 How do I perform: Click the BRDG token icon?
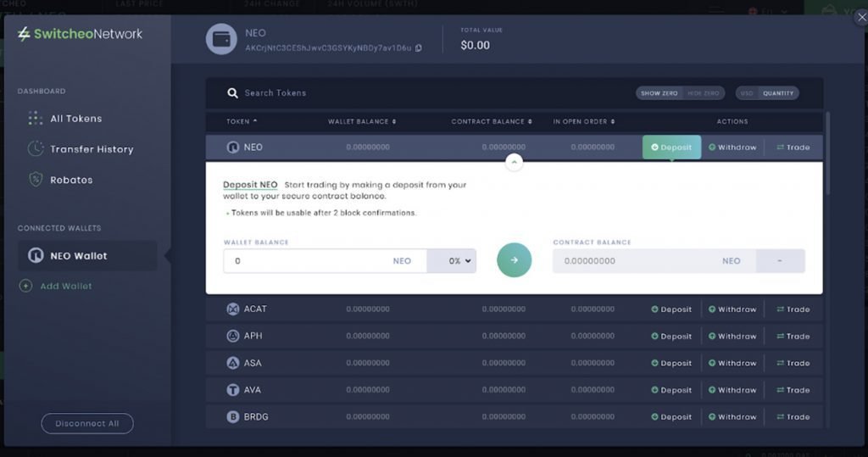232,416
